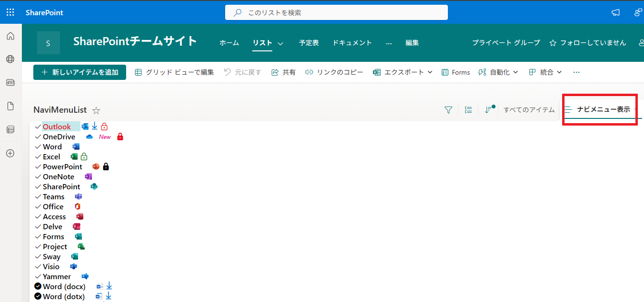
Task: Click the download arrow in Word (docx) row
Action: coord(109,286)
